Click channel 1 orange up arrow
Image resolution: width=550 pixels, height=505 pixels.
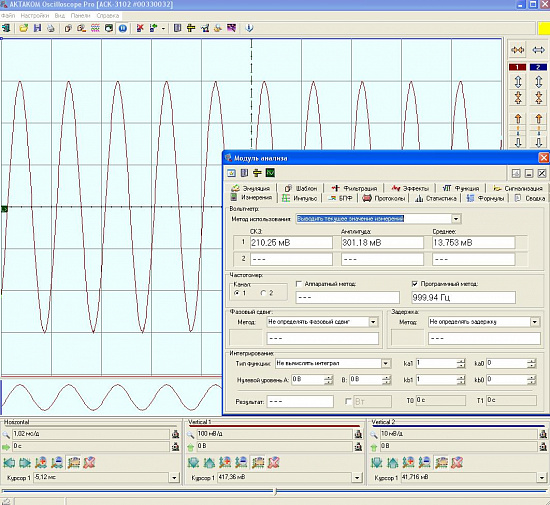(x=518, y=119)
